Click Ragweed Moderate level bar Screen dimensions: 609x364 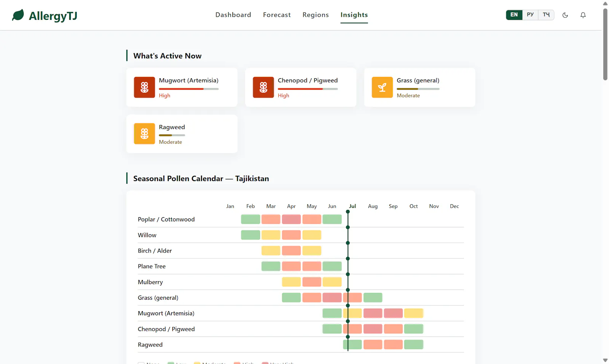[x=172, y=135]
